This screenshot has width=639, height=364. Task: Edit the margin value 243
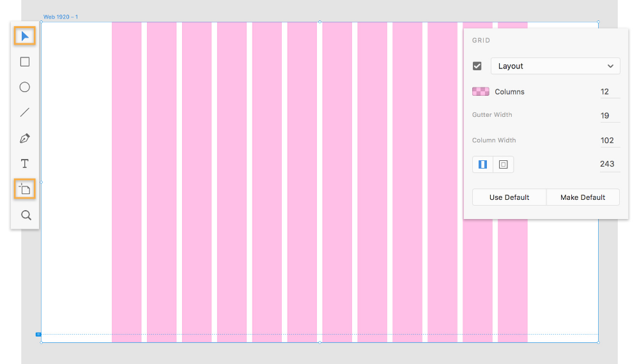point(610,164)
